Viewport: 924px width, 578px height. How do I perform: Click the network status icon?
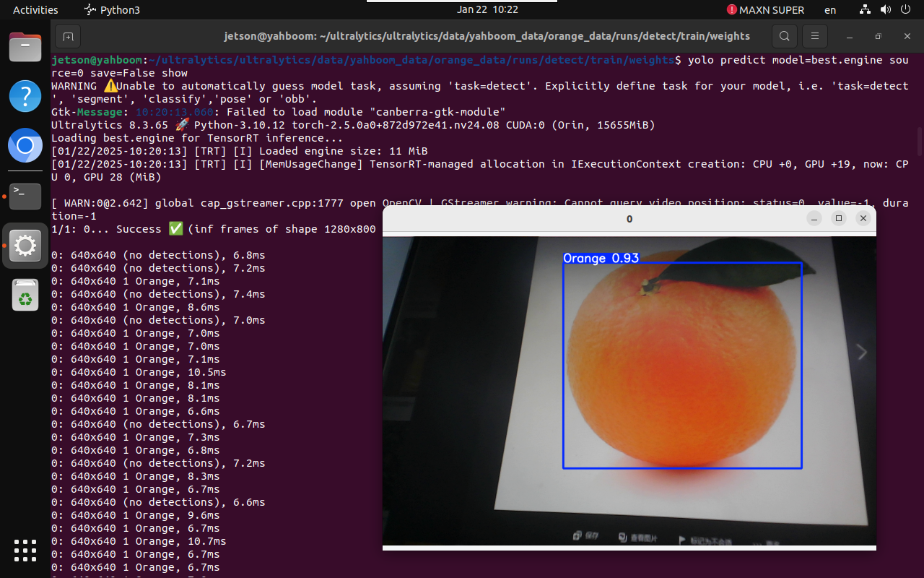866,10
